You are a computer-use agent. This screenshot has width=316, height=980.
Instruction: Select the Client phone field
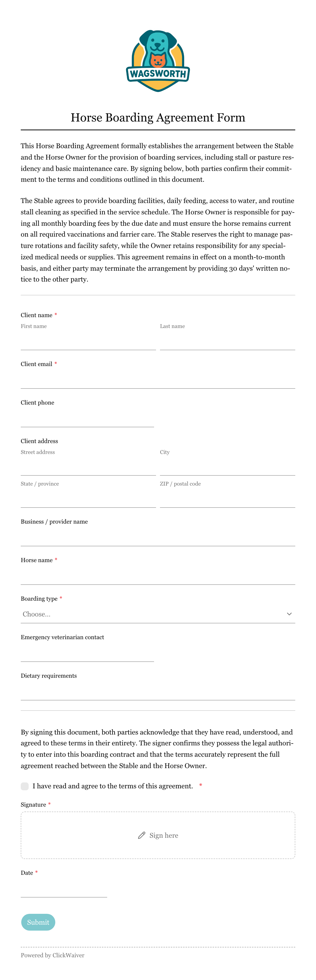point(87,418)
